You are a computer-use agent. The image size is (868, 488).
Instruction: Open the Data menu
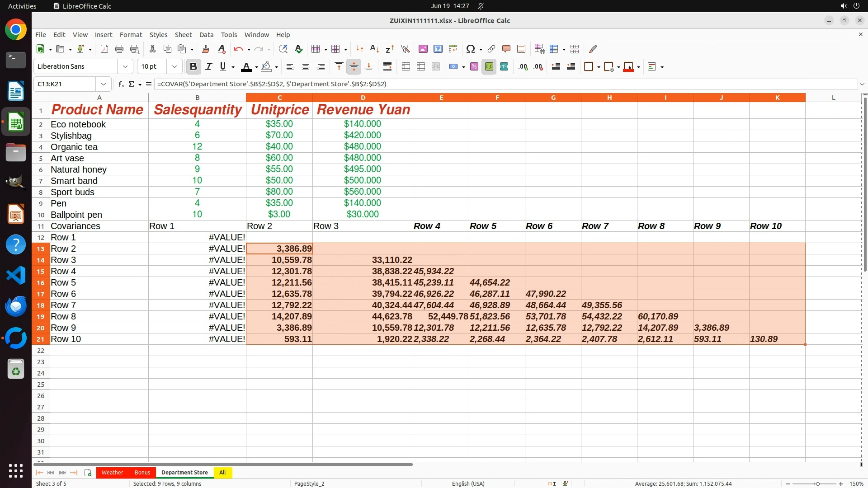206,35
